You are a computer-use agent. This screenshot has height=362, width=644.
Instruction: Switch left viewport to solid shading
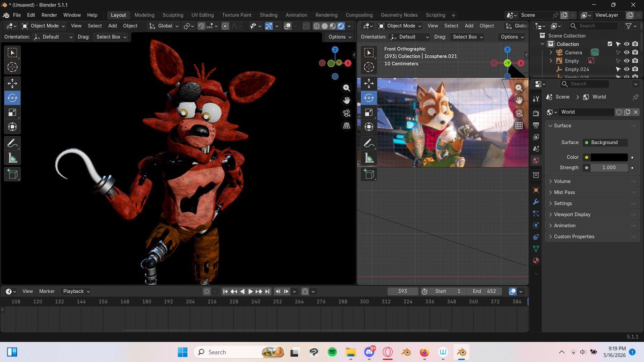[x=325, y=26]
